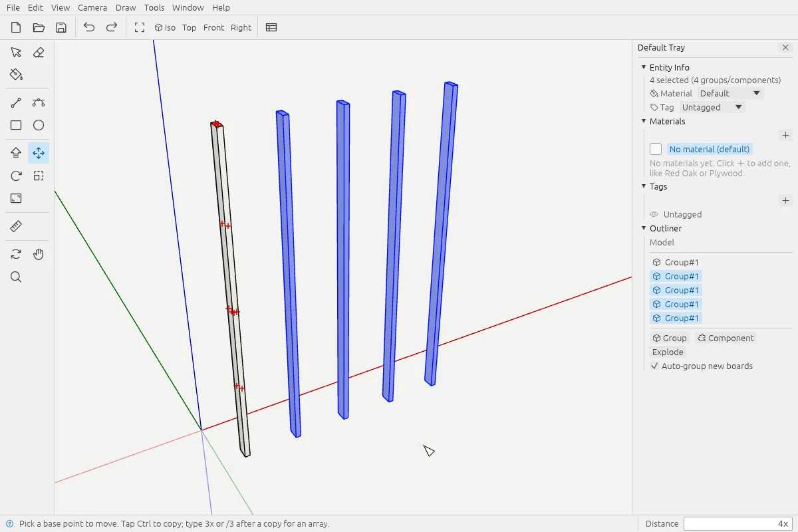This screenshot has width=798, height=532.
Task: Choose the Scale tool
Action: (16, 198)
